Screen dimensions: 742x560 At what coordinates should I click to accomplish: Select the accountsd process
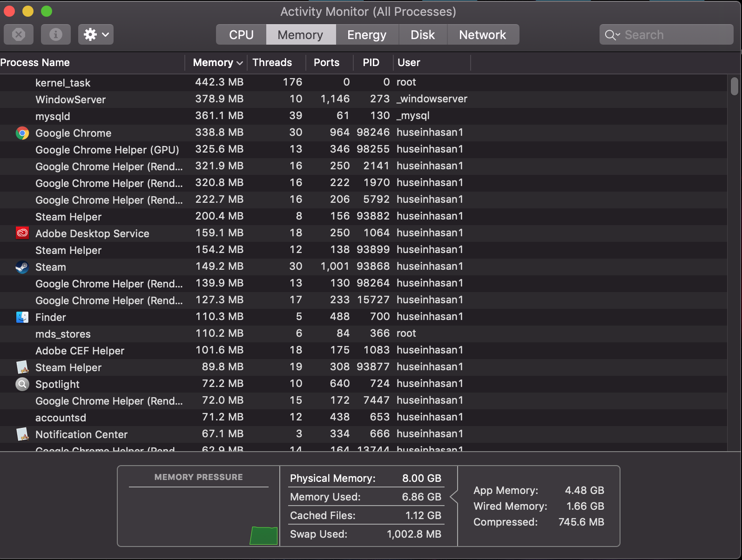coord(363,417)
